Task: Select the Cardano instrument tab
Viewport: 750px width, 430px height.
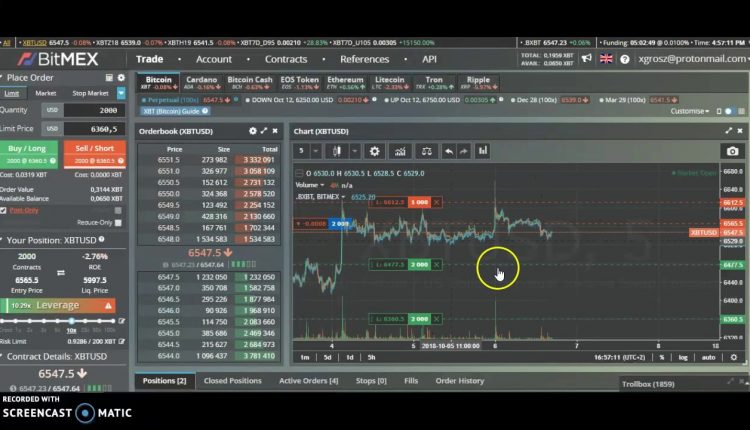Action: tap(201, 83)
